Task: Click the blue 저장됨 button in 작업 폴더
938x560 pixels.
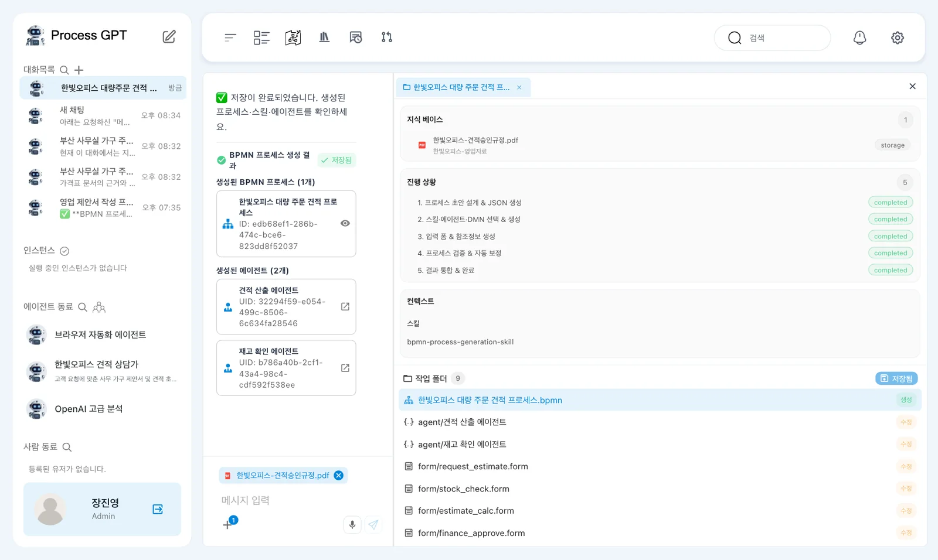Action: [x=896, y=378]
